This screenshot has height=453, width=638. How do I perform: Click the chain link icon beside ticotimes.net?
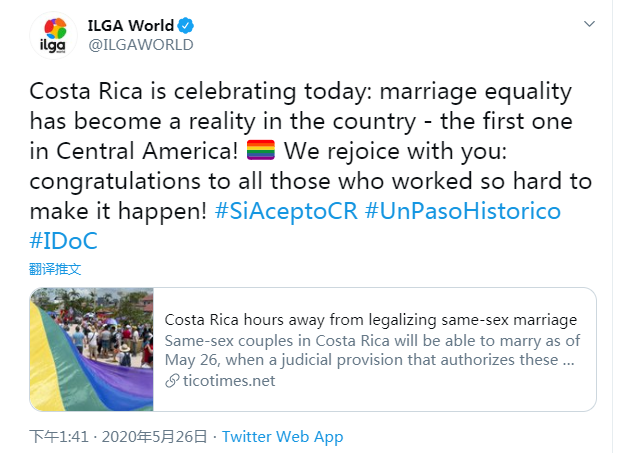point(172,381)
